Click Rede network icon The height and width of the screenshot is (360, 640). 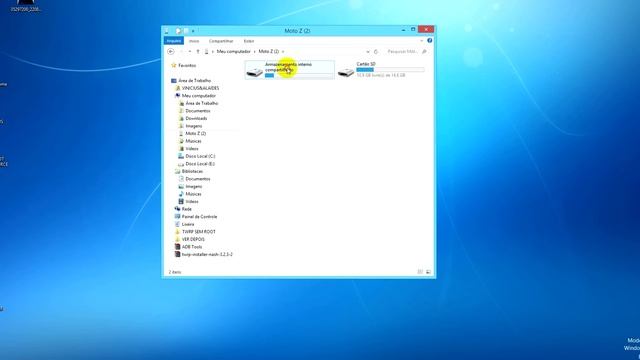[x=178, y=209]
